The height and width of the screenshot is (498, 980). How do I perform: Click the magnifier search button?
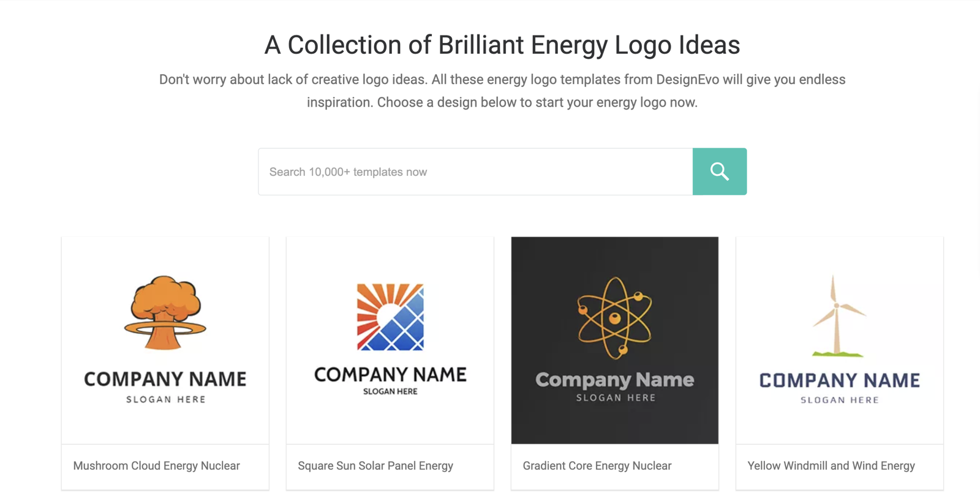click(719, 172)
